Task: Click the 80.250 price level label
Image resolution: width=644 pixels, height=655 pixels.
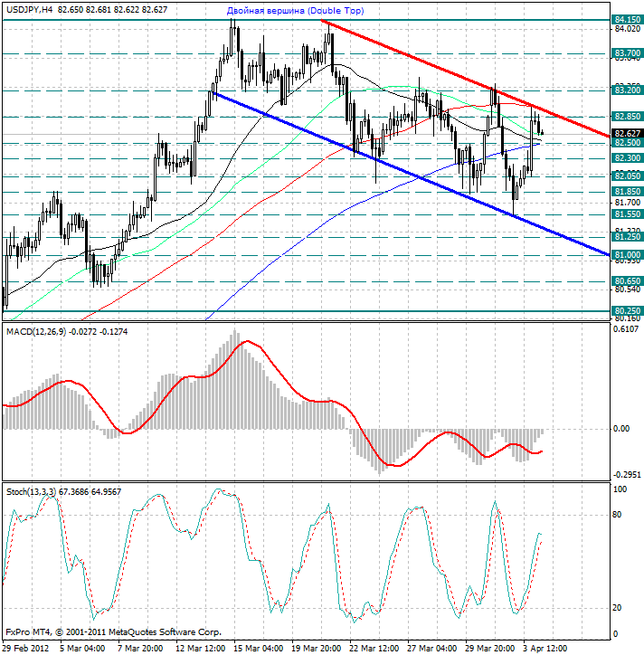Action: [x=628, y=311]
